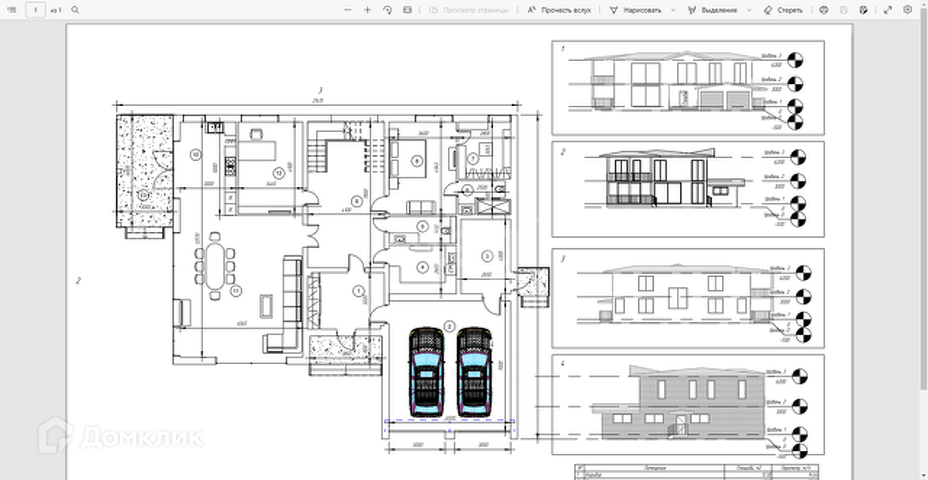Click elevation drawing number 3

[x=688, y=298]
